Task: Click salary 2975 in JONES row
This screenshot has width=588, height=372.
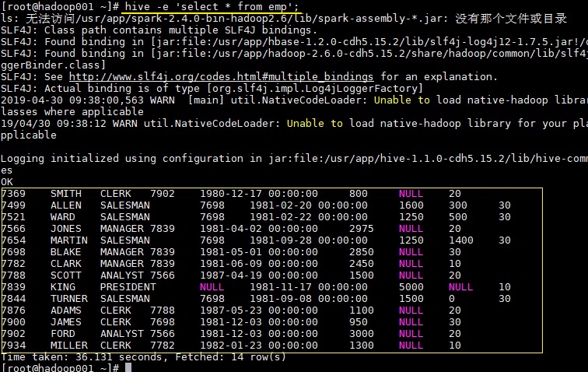Action: [362, 229]
